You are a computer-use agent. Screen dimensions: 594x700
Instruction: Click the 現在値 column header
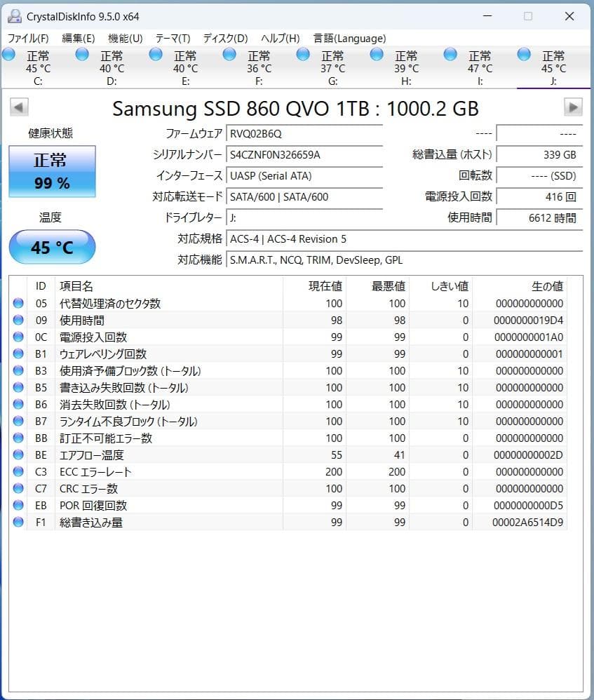click(x=314, y=286)
